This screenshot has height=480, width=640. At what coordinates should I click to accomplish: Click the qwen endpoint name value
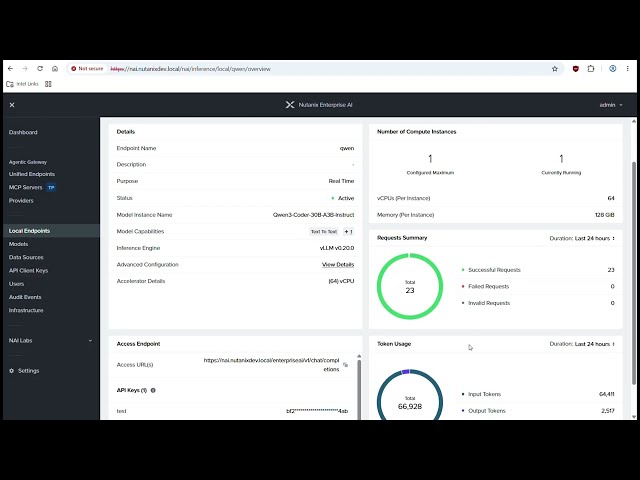(347, 148)
